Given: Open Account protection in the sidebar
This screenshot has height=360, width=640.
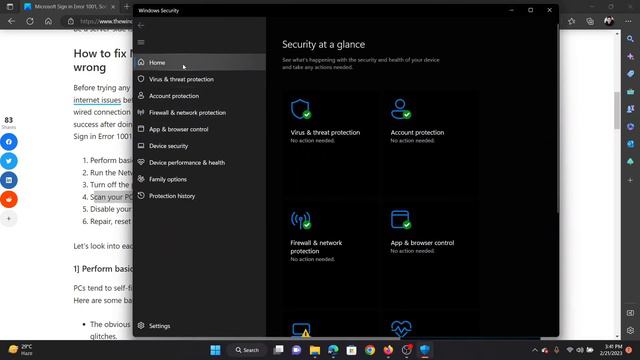Looking at the screenshot, I should [200, 96].
